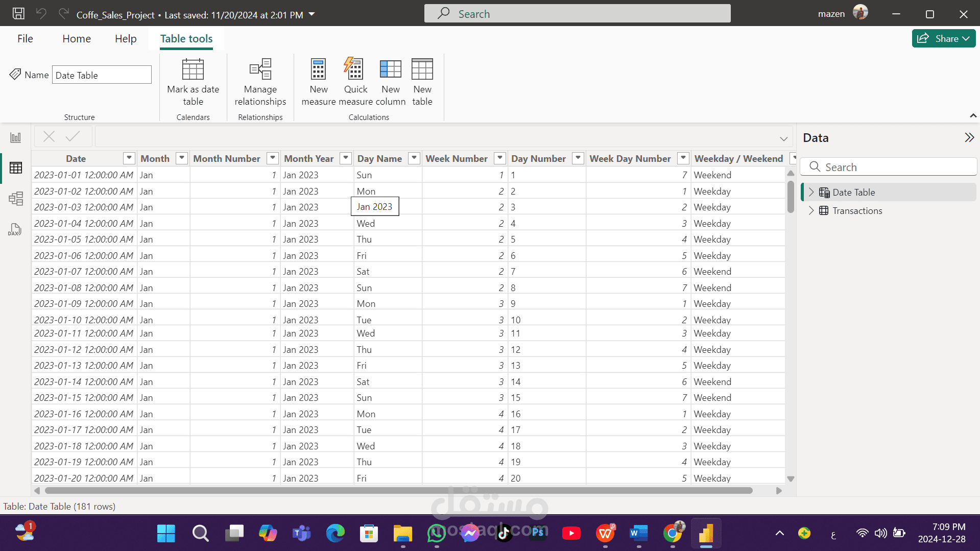Screen dimensions: 980x551
Task: Commit formula with checkmark icon
Action: click(73, 136)
